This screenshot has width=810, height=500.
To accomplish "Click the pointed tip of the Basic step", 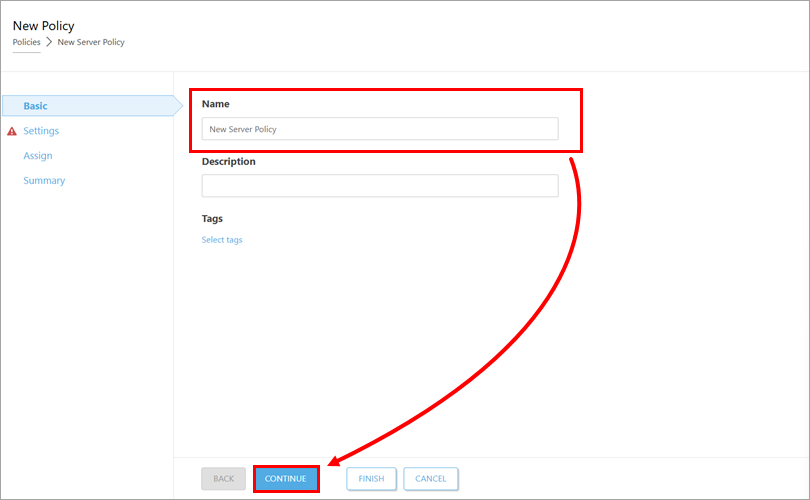I will pos(179,106).
